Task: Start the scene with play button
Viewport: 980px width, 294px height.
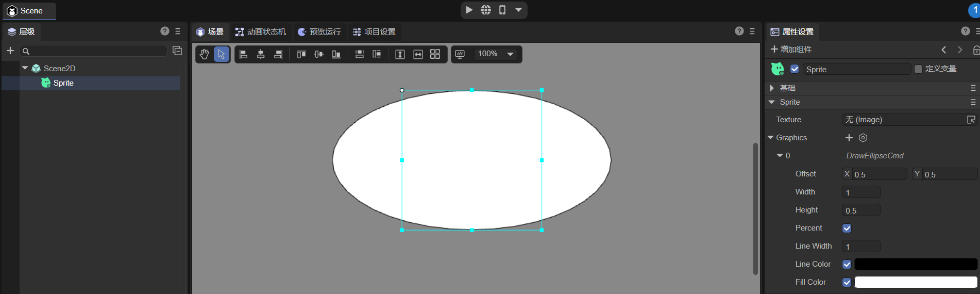Action: point(469,10)
